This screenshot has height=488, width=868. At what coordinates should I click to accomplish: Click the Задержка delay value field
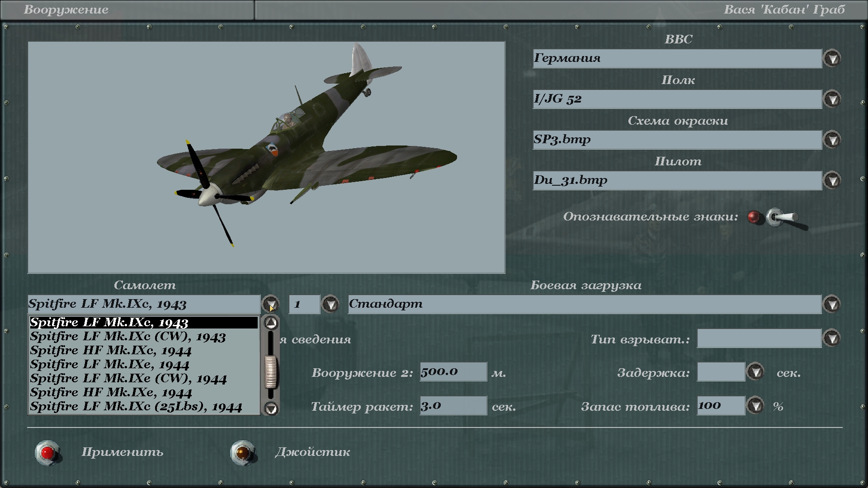(x=721, y=372)
